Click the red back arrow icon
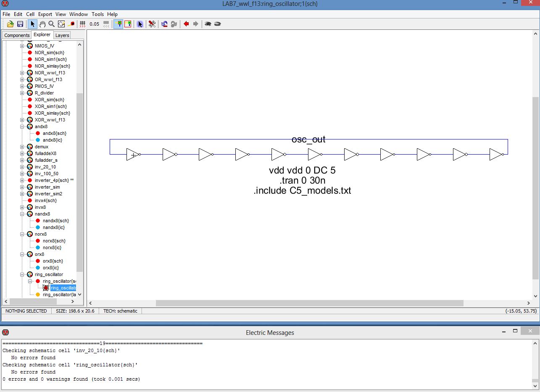 (186, 24)
